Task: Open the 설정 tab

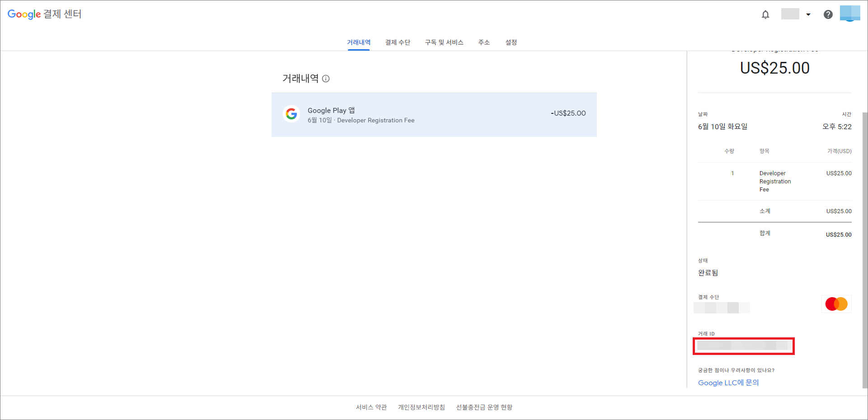Action: tap(511, 42)
